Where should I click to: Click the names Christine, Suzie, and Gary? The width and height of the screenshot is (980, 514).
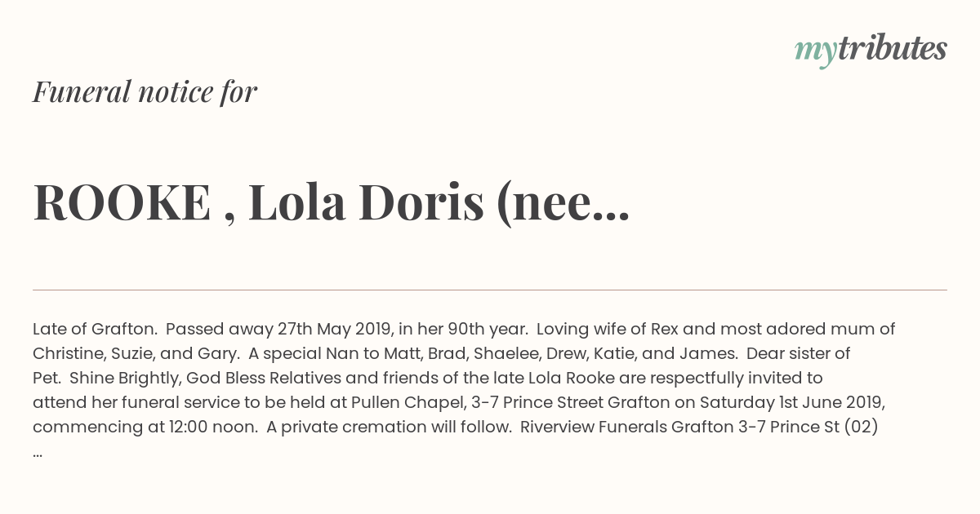[x=135, y=353]
